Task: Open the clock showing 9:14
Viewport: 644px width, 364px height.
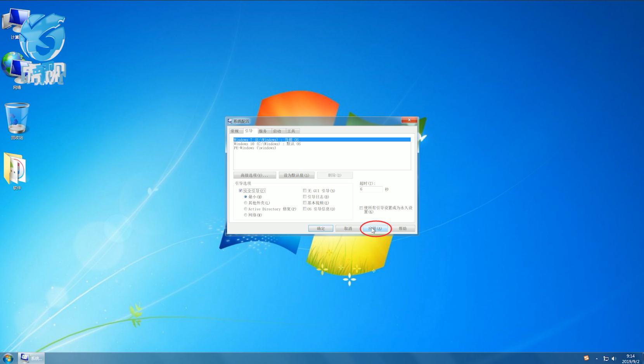Action: (630, 359)
